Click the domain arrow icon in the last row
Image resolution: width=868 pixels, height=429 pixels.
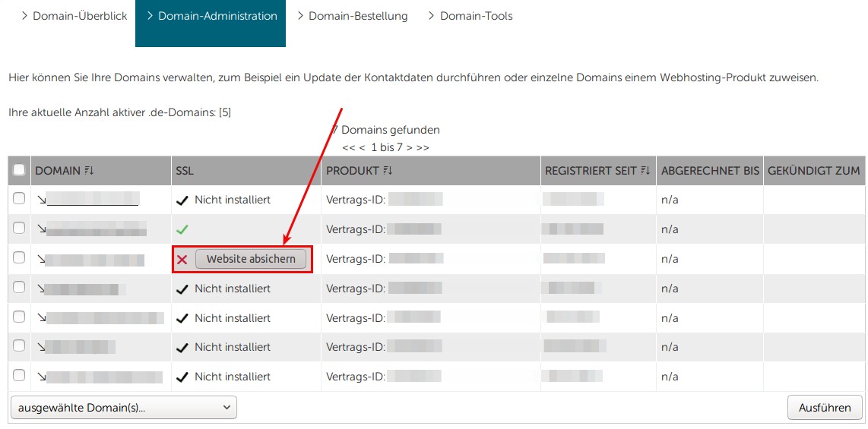pos(42,377)
